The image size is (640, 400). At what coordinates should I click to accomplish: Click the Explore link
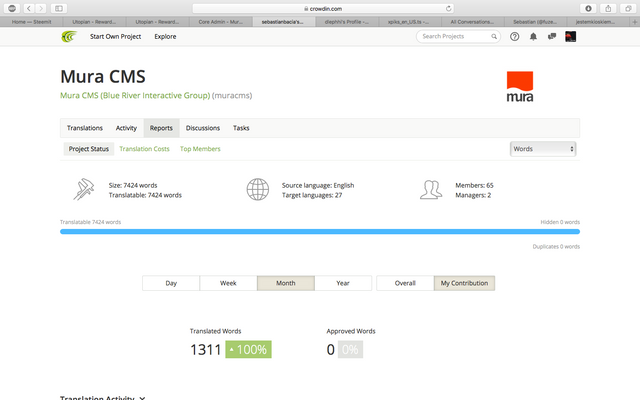(x=165, y=37)
